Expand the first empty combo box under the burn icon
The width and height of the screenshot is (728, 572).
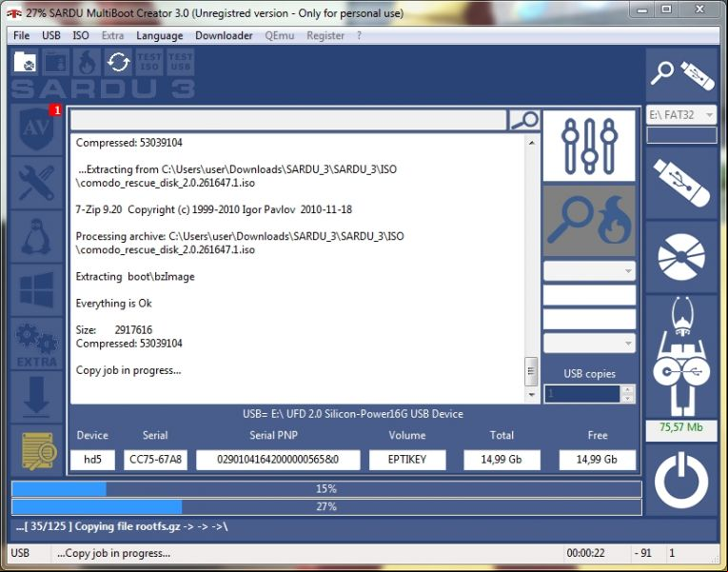point(589,270)
